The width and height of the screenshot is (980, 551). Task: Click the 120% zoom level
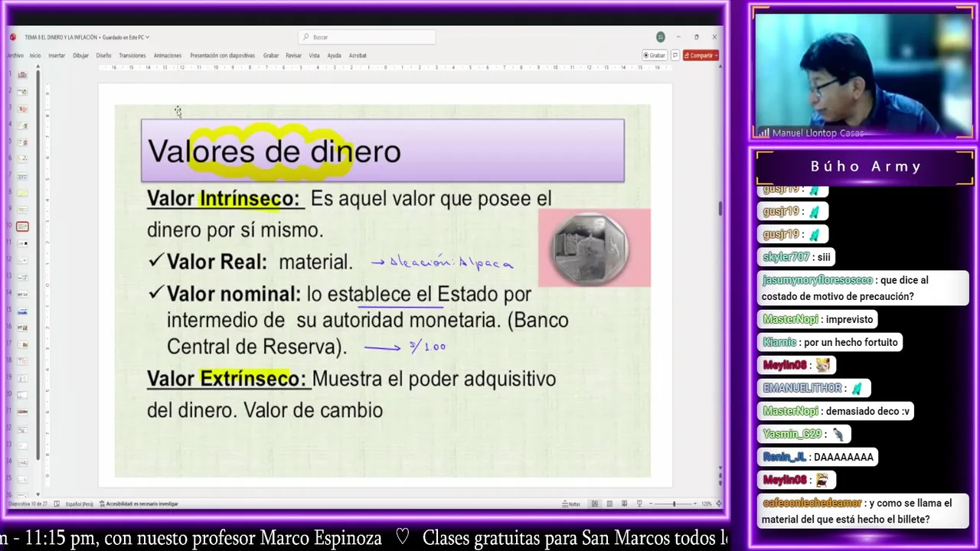pos(706,504)
